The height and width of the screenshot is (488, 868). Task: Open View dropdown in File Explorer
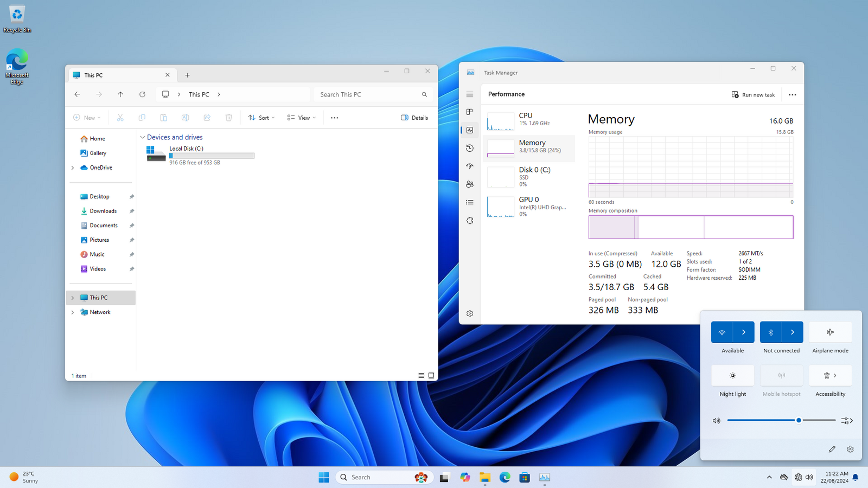301,118
